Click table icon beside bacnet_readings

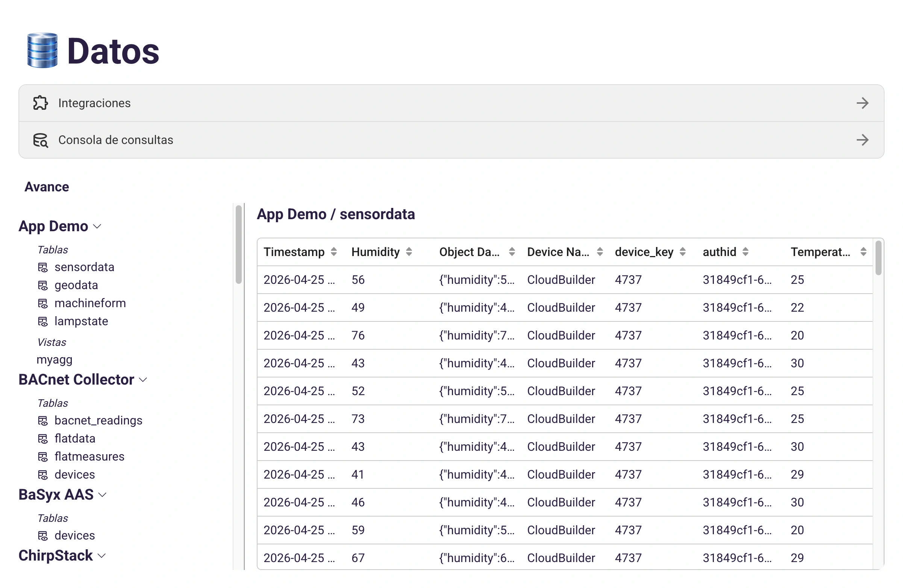pyautogui.click(x=43, y=421)
